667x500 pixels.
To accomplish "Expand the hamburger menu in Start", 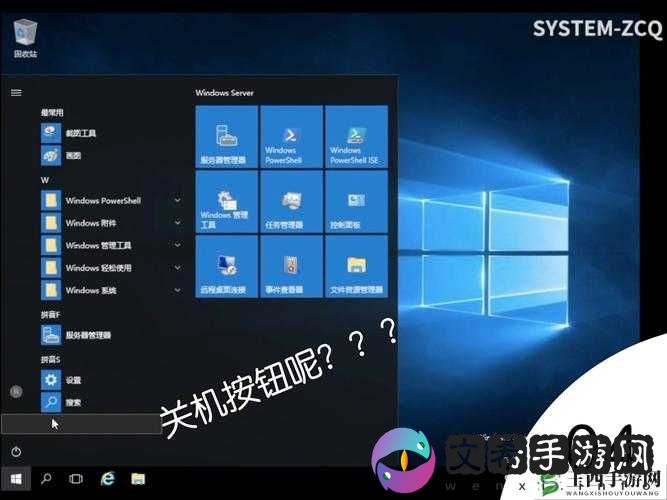I will pos(16,92).
